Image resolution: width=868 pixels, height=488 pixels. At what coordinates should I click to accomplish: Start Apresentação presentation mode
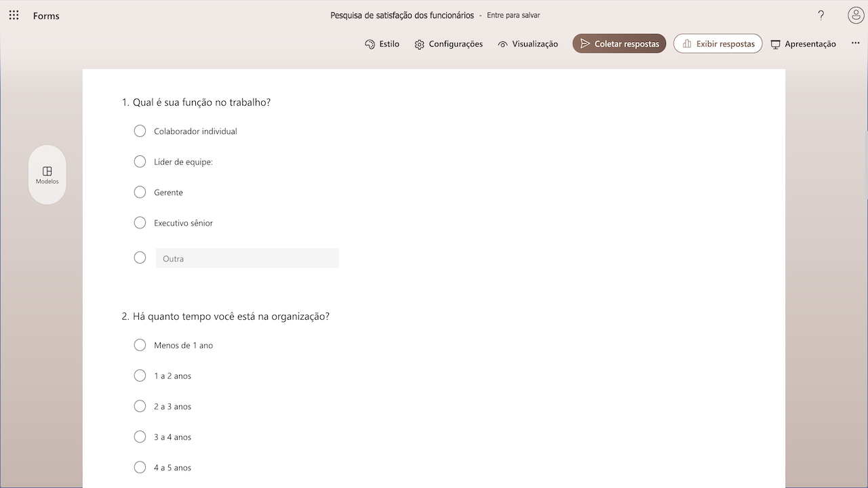[x=803, y=44]
